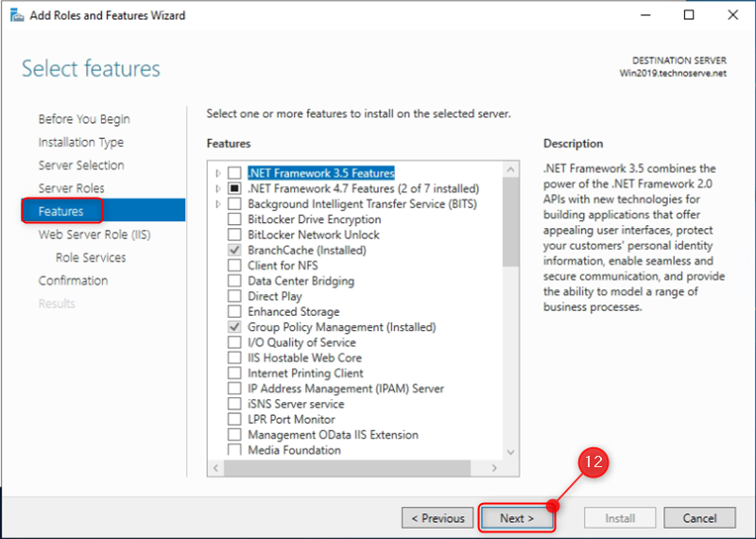The height and width of the screenshot is (539, 756).
Task: Expand Background Intelligent Transfer Service node
Action: click(x=218, y=204)
